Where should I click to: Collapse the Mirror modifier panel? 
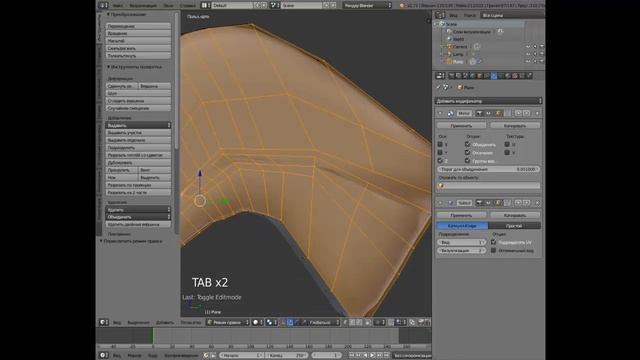tap(440, 113)
